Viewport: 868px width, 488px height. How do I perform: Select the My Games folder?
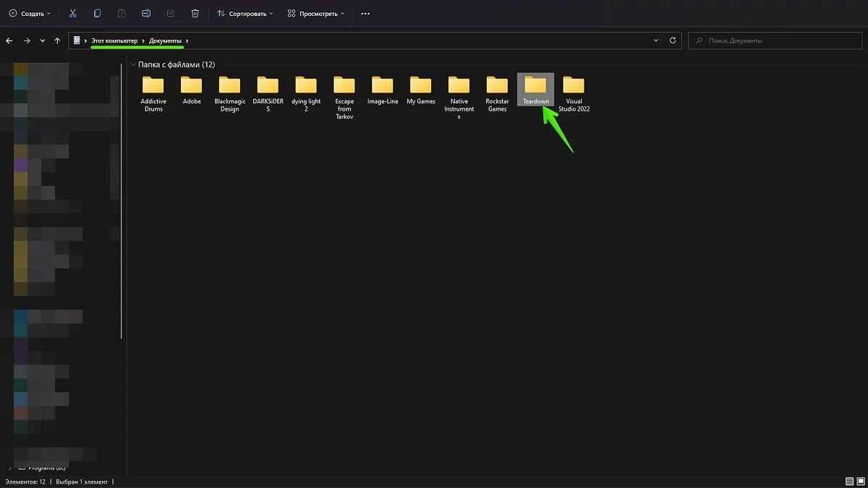[421, 90]
